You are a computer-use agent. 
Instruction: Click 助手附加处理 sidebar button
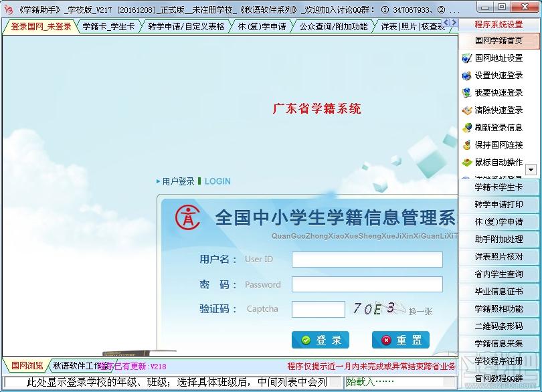coord(499,239)
